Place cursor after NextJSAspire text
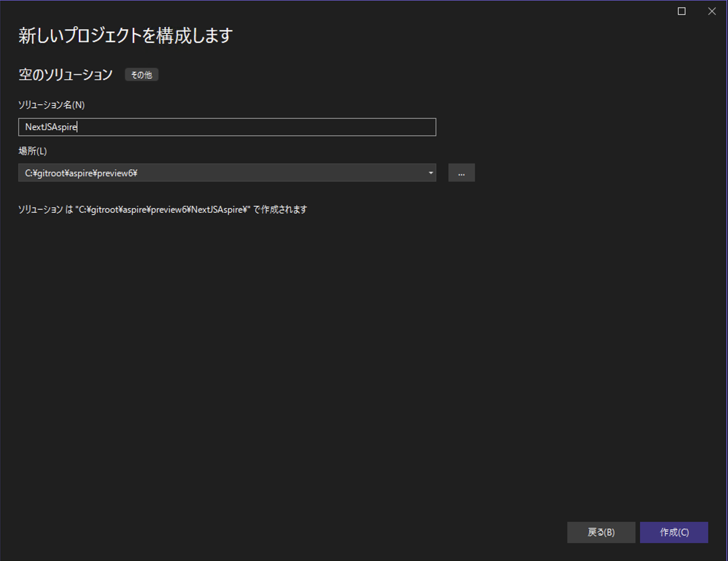 point(77,127)
